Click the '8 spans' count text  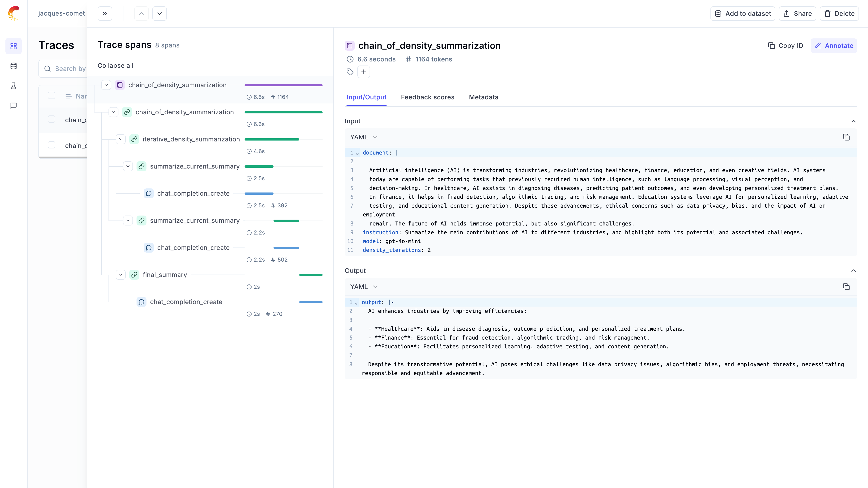[x=167, y=45]
